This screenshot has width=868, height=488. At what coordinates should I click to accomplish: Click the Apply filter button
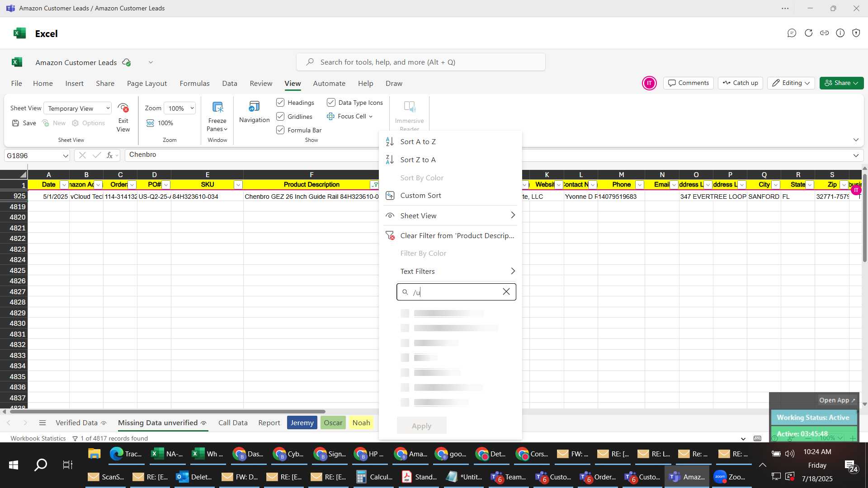coord(421,426)
